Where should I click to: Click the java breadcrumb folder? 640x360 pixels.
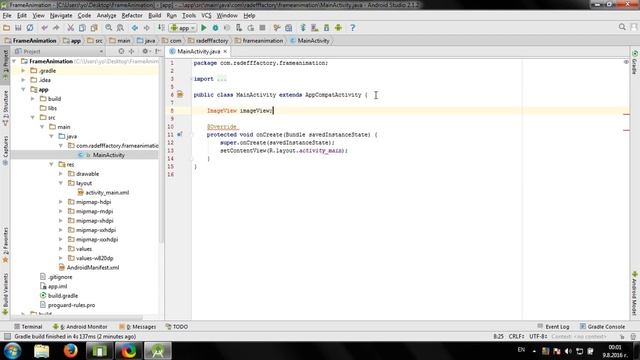(x=146, y=41)
